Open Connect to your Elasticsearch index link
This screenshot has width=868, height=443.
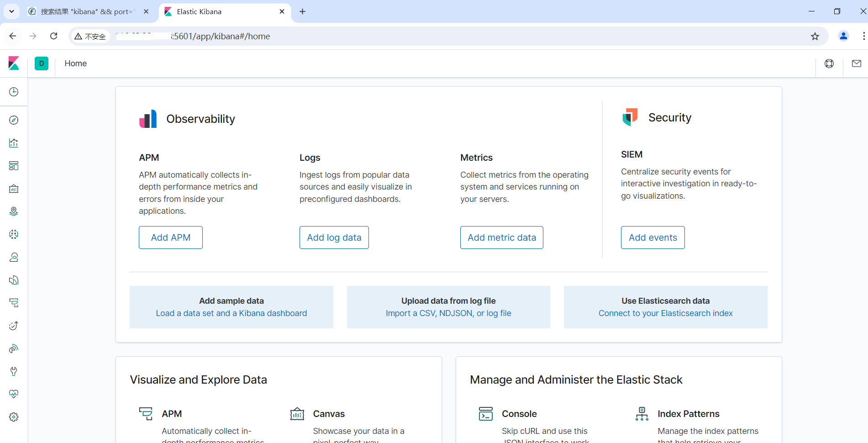click(666, 313)
